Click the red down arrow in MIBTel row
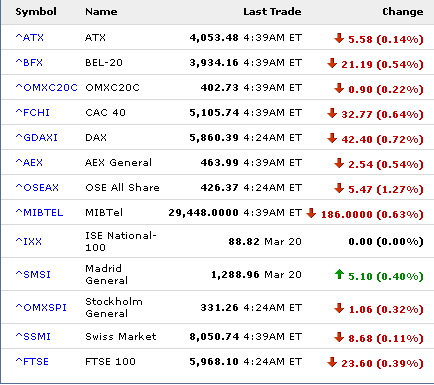The width and height of the screenshot is (434, 385). click(x=311, y=213)
